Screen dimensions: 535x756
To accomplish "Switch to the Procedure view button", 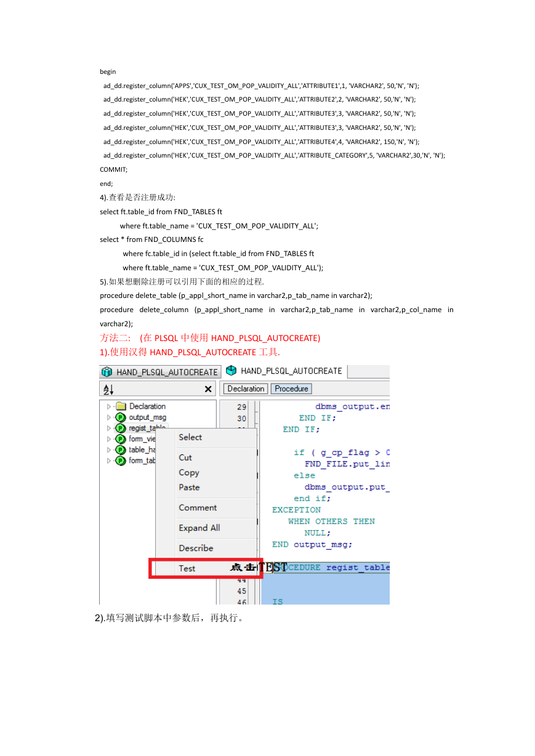I will [x=291, y=388].
